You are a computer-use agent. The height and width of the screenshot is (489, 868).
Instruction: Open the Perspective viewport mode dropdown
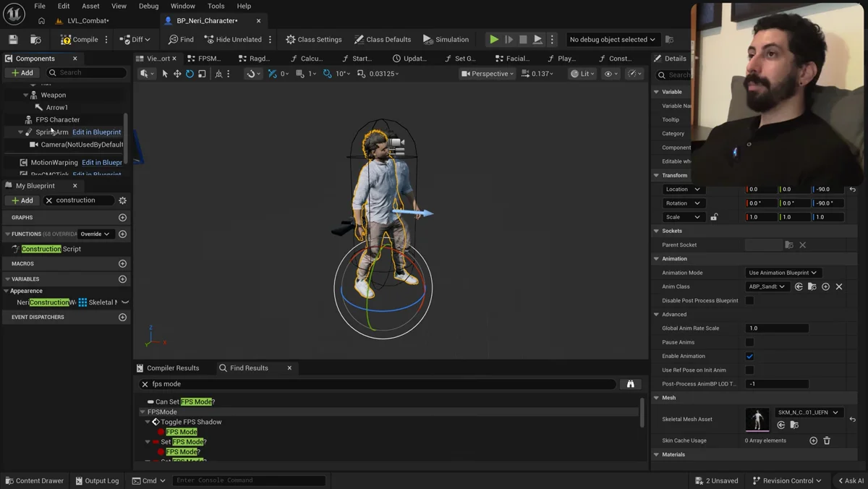[x=488, y=74]
